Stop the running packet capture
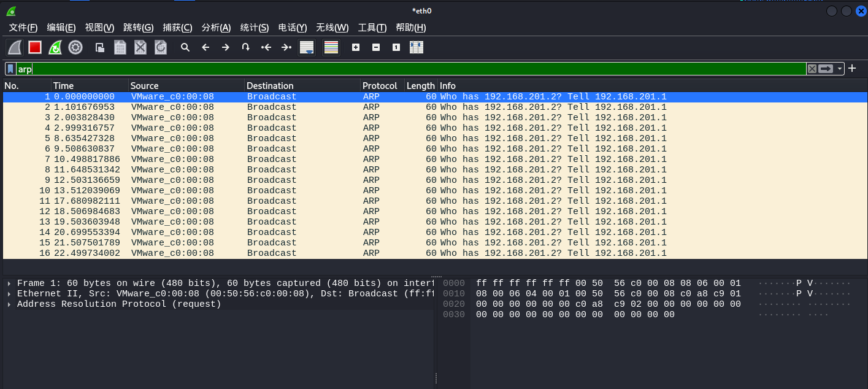Image resolution: width=868 pixels, height=389 pixels. [x=34, y=47]
